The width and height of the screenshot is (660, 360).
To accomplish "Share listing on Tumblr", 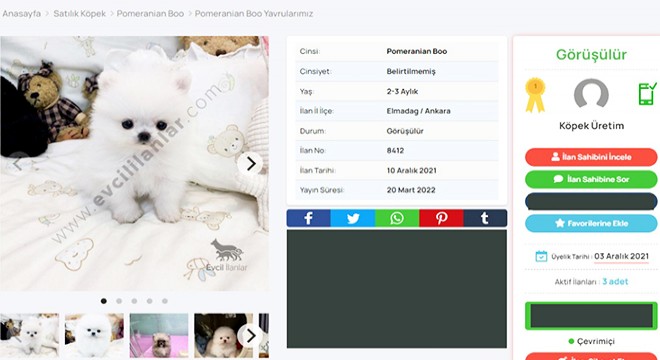I will pos(485,218).
